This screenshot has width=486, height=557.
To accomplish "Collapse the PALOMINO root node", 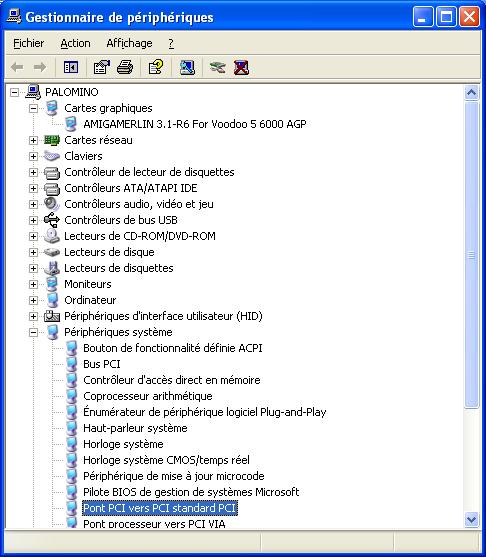I will 14,92.
